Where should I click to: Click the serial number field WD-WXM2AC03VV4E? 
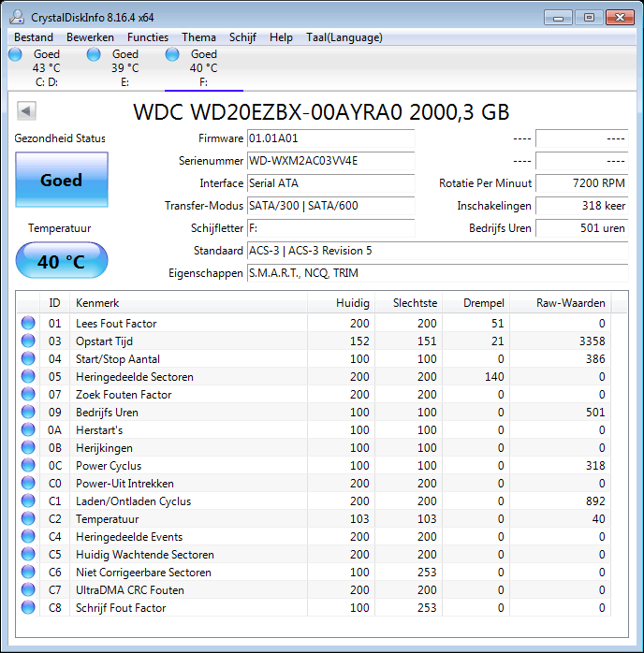coord(330,161)
